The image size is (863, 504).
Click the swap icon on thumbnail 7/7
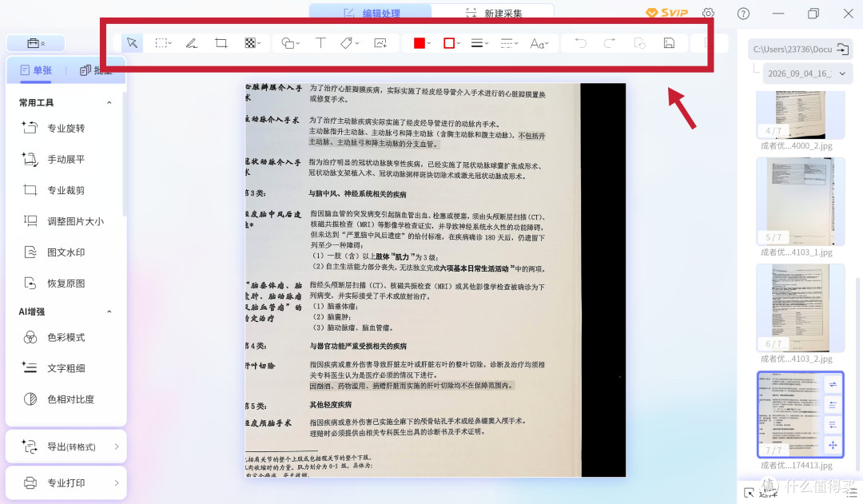click(833, 385)
